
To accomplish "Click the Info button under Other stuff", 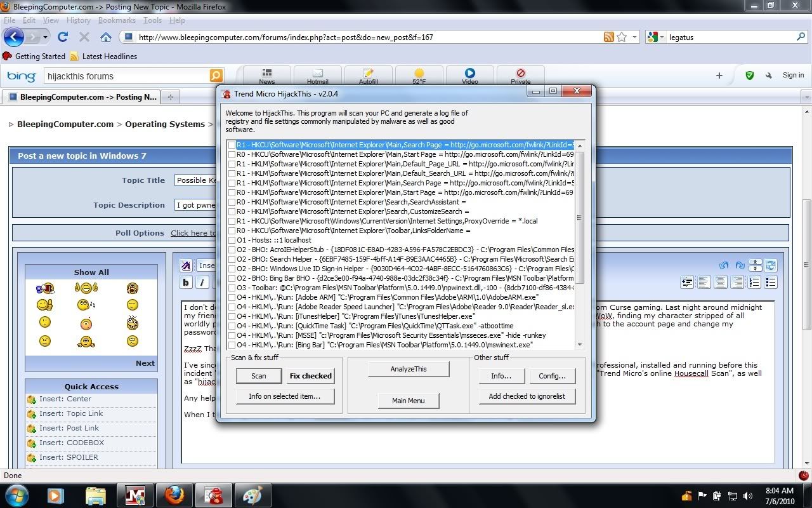I will [x=501, y=375].
